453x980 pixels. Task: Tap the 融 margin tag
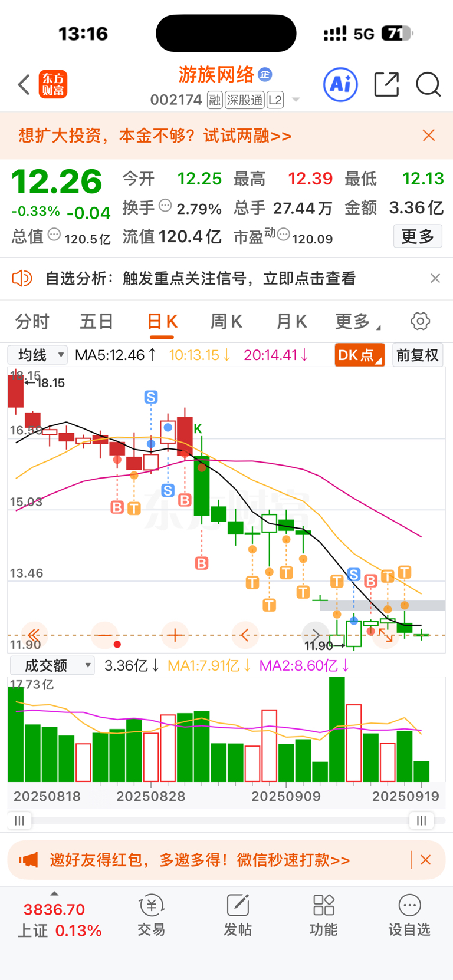pos(215,100)
